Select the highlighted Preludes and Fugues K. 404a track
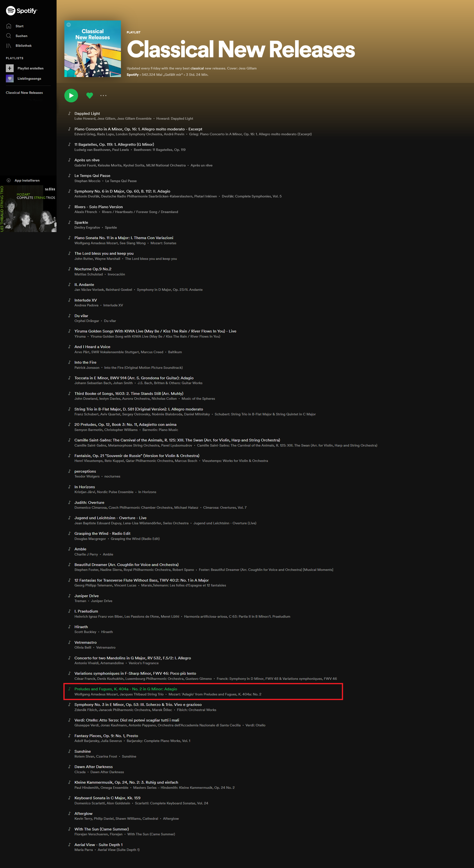The height and width of the screenshot is (868, 474). 203,692
